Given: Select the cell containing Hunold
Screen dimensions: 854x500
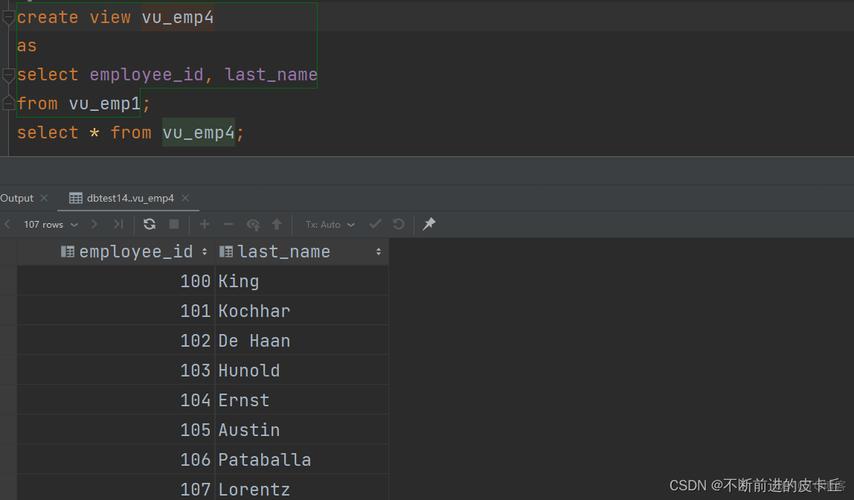Looking at the screenshot, I should point(302,370).
